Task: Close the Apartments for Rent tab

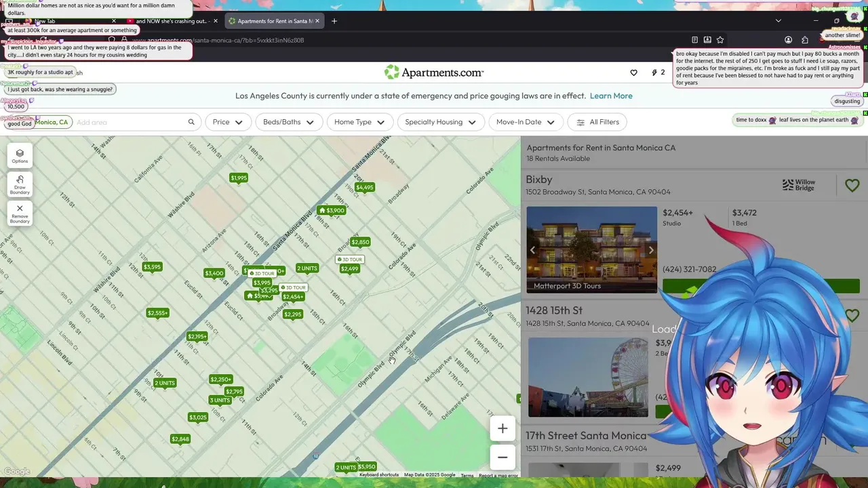Action: (317, 21)
